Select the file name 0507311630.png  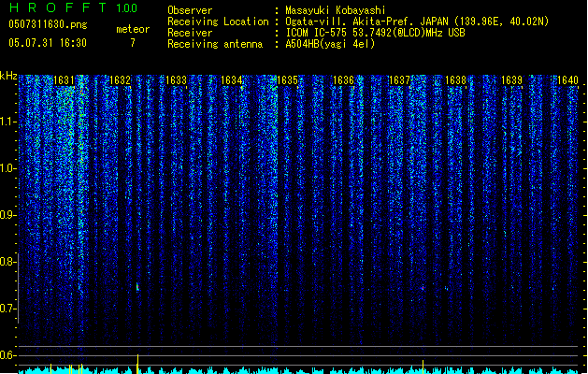(x=48, y=24)
